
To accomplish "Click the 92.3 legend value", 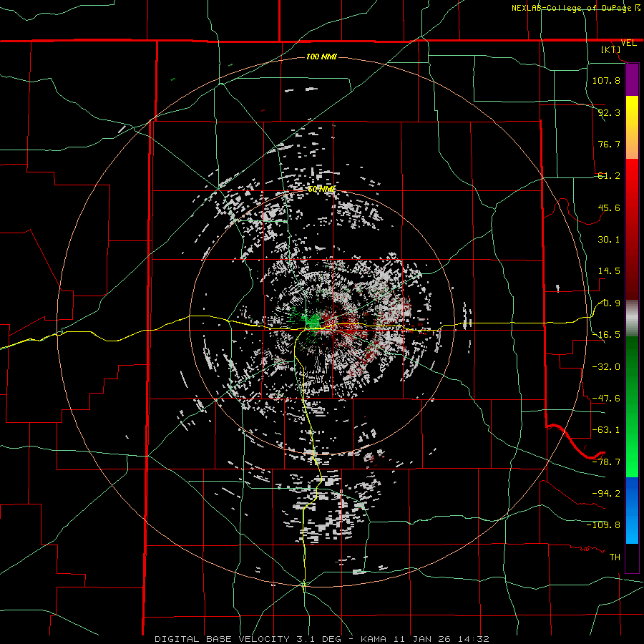I will (609, 112).
